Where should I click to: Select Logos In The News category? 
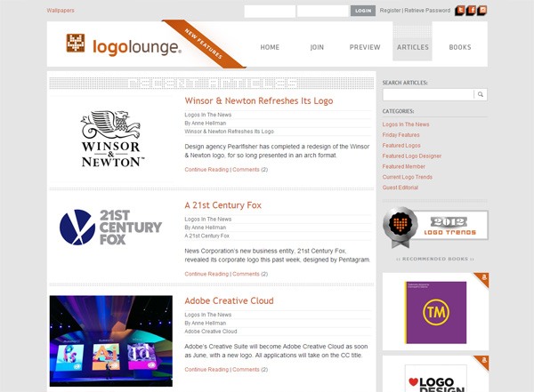pos(406,124)
